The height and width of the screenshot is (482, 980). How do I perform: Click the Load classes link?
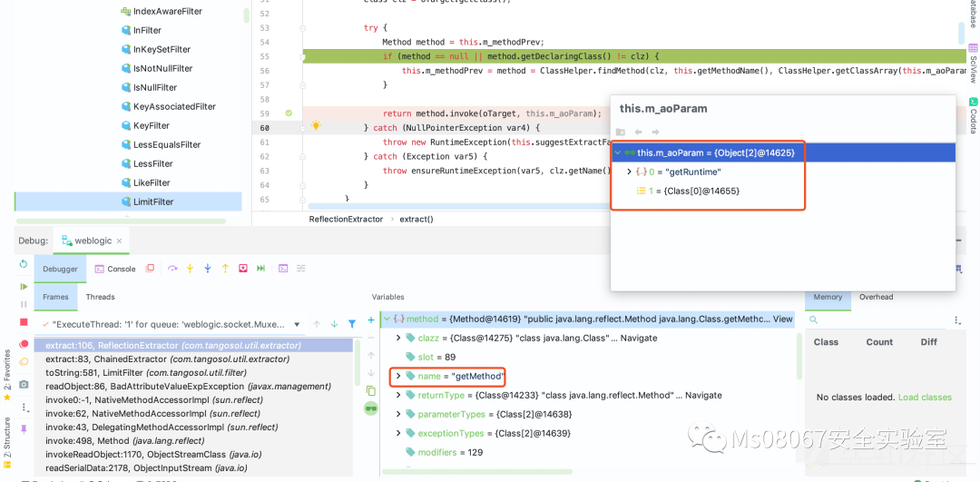coord(925,398)
